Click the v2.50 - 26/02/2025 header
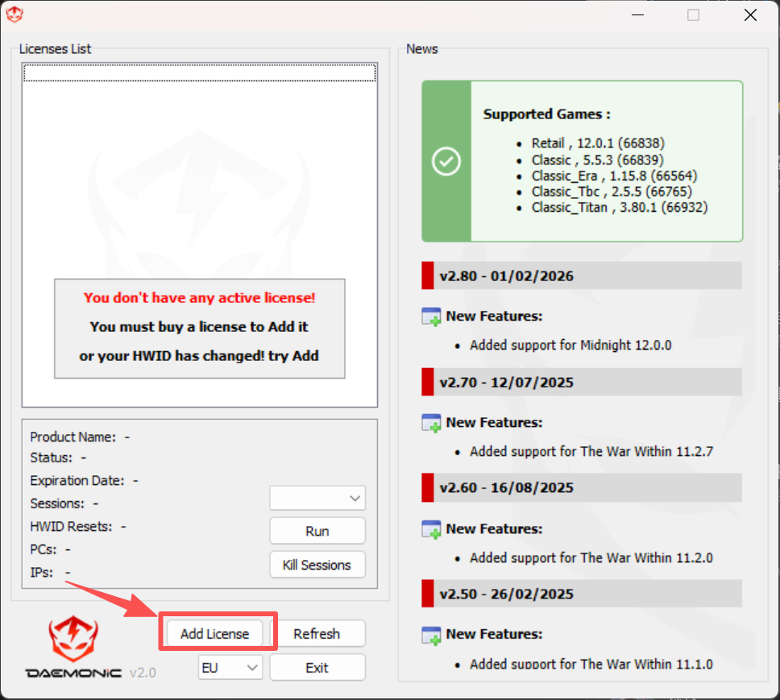Image resolution: width=780 pixels, height=700 pixels. [x=582, y=594]
